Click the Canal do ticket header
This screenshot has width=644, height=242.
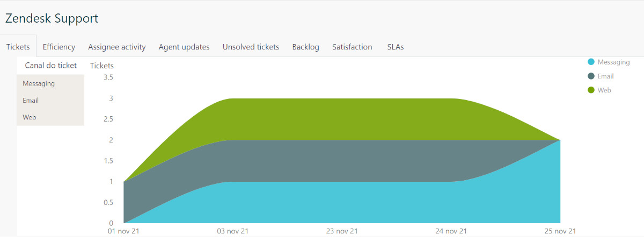point(51,66)
